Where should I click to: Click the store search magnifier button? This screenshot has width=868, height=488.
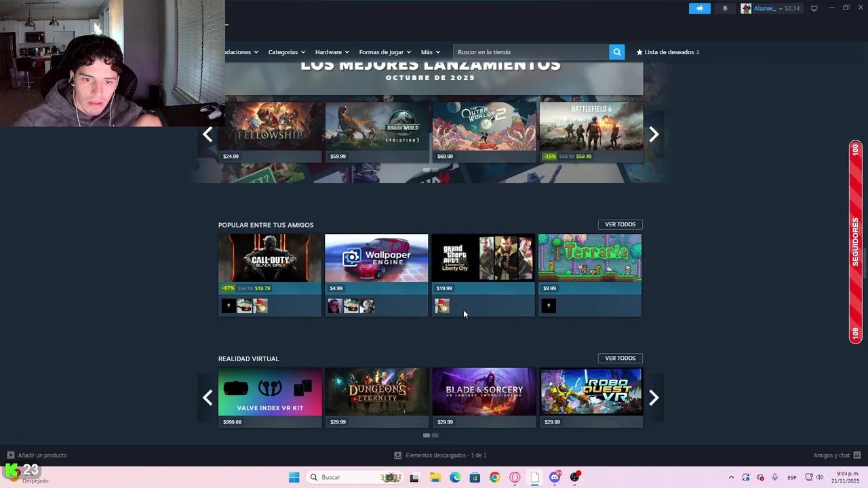617,52
